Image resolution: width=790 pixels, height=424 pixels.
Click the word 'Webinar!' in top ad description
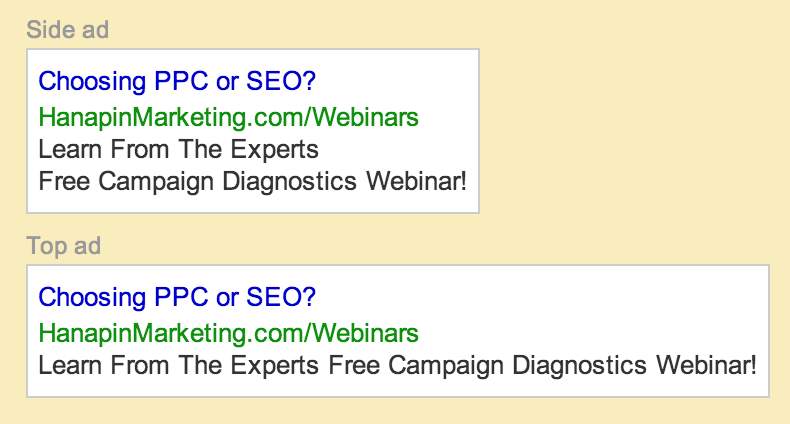coord(706,365)
